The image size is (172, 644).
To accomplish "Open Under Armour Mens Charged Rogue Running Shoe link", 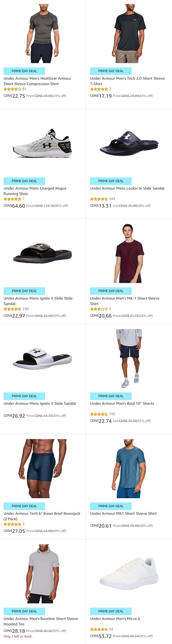I will point(35,191).
